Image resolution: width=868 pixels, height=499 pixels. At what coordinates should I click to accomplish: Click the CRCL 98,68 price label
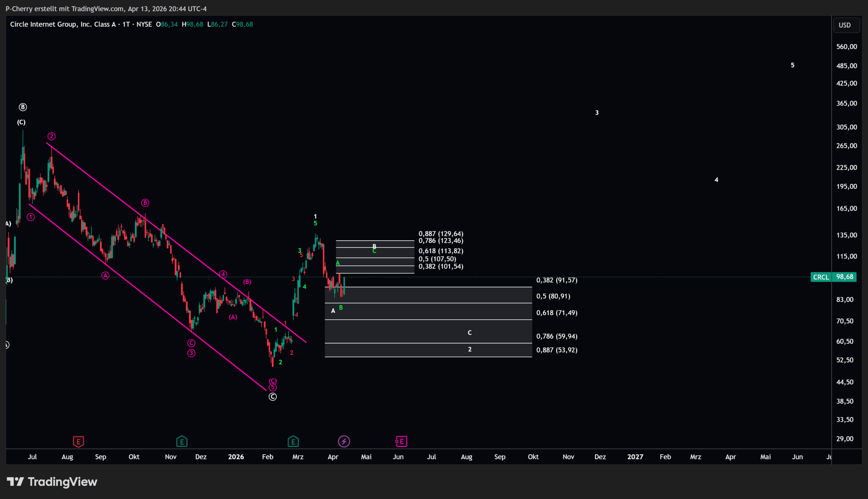pos(833,277)
